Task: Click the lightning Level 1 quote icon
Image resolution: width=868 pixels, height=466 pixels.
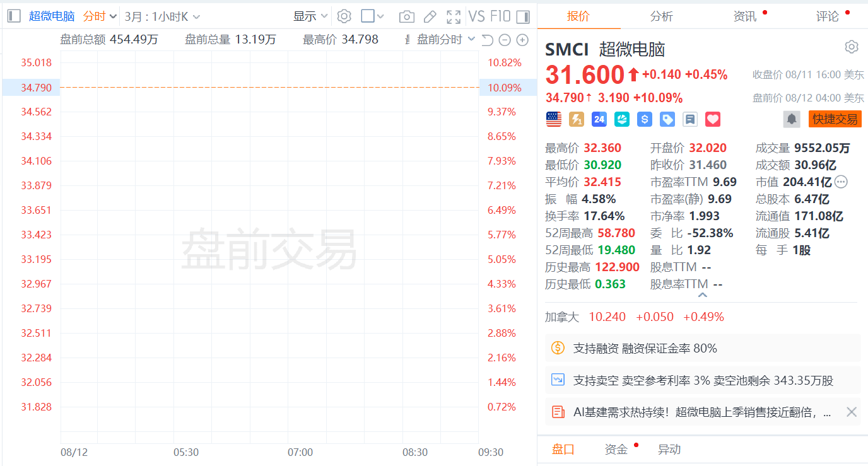Action: pyautogui.click(x=577, y=119)
